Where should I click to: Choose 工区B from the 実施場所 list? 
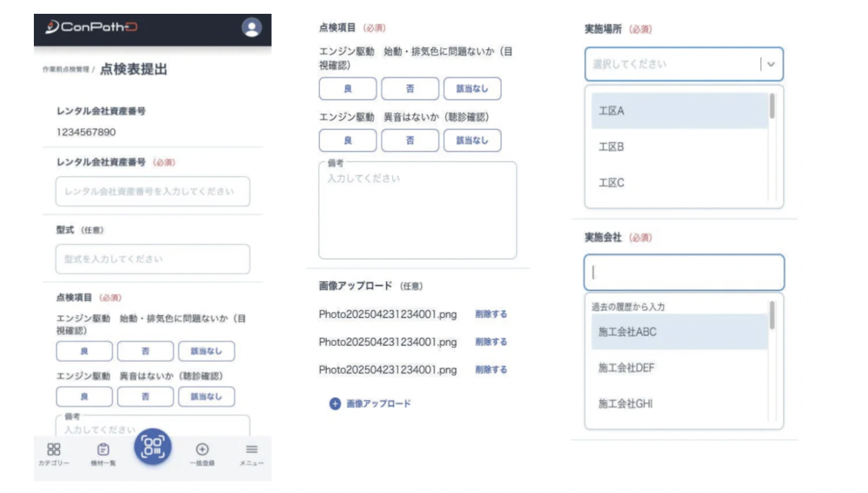point(611,147)
